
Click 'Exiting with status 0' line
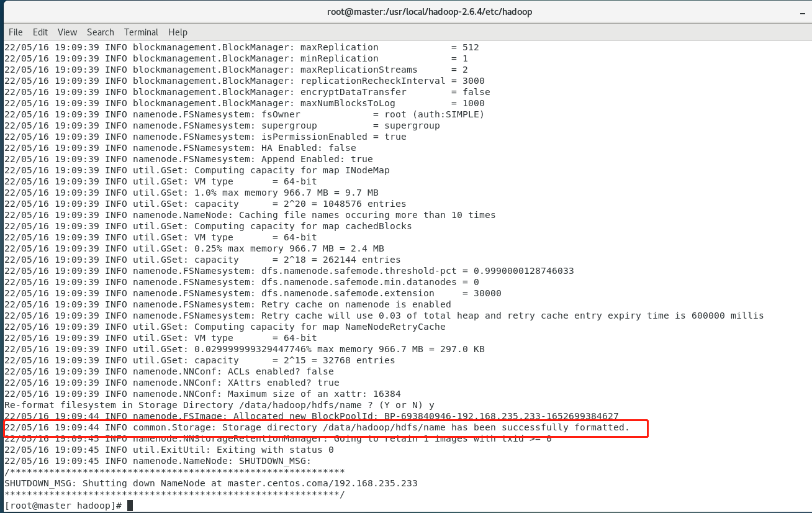pyautogui.click(x=169, y=450)
